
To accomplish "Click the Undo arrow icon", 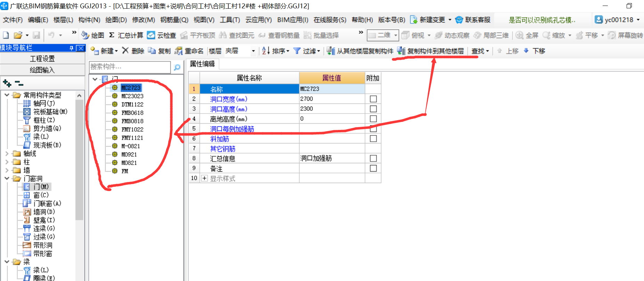I will [x=51, y=35].
